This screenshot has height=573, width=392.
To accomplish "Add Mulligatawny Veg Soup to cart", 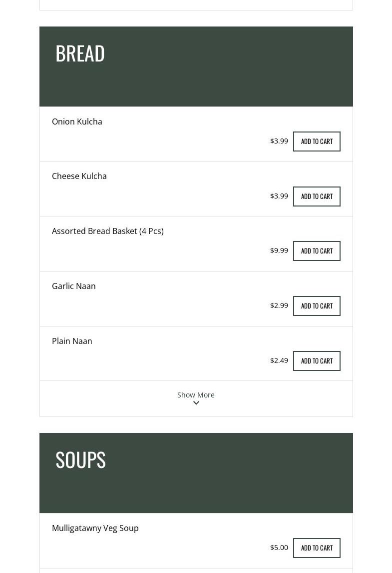I will 317,548.
